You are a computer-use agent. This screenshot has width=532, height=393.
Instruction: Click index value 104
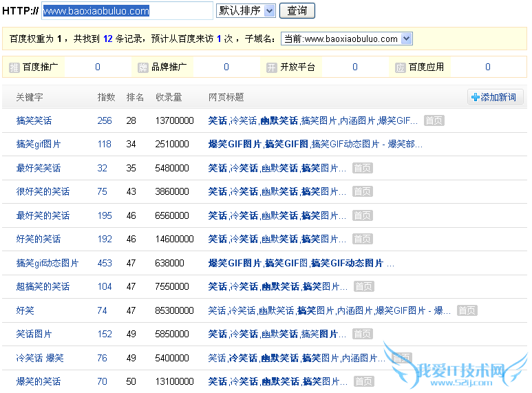click(x=105, y=287)
